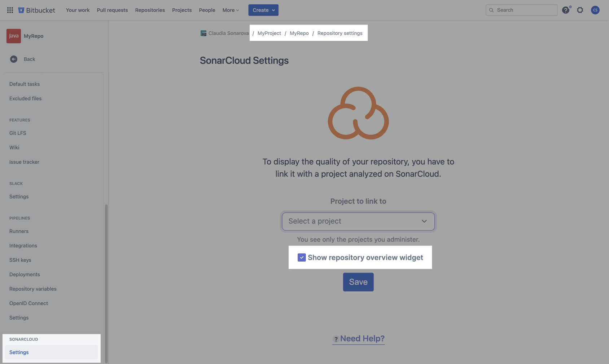Click the CS profile avatar icon

[595, 10]
